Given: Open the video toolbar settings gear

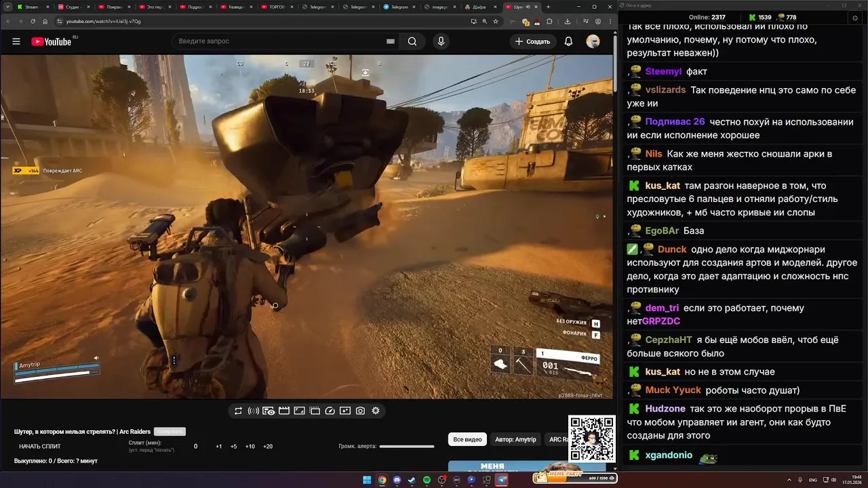Looking at the screenshot, I should 376,411.
